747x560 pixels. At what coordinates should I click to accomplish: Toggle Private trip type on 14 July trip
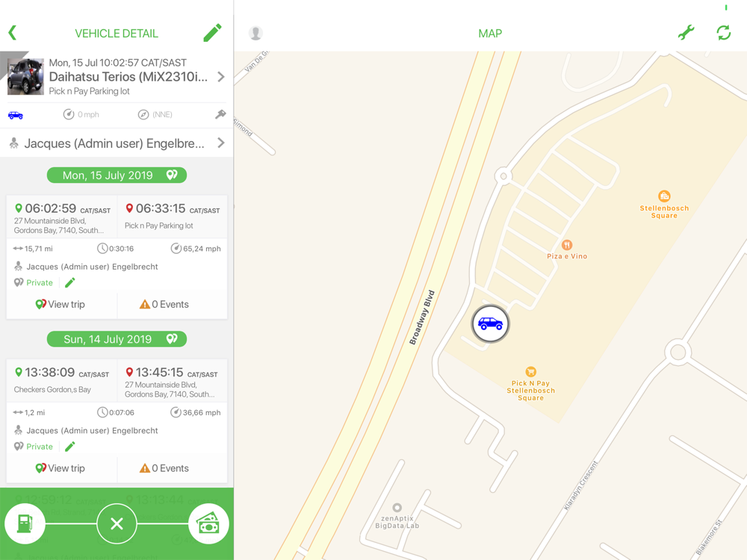coord(34,447)
